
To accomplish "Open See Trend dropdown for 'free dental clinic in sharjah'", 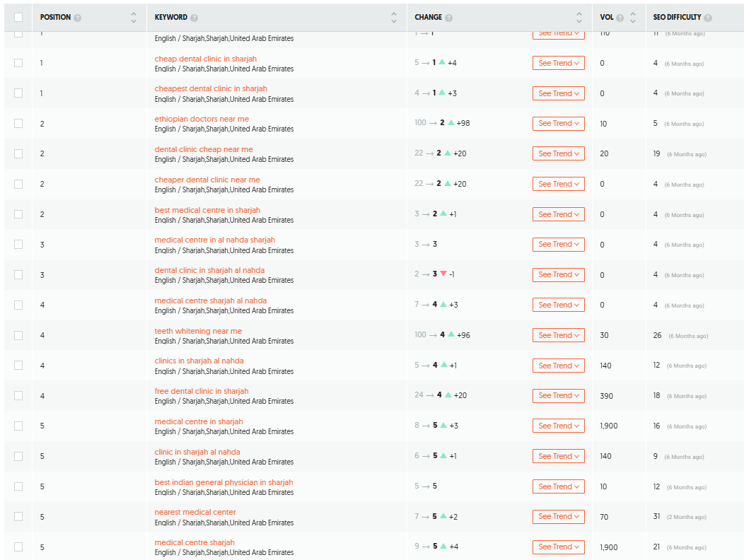I will 559,395.
